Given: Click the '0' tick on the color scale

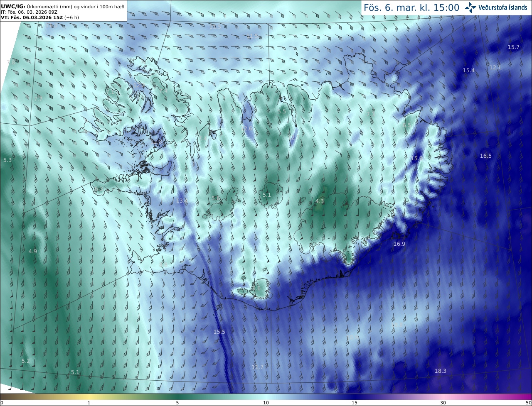Looking at the screenshot, I should point(2,403).
